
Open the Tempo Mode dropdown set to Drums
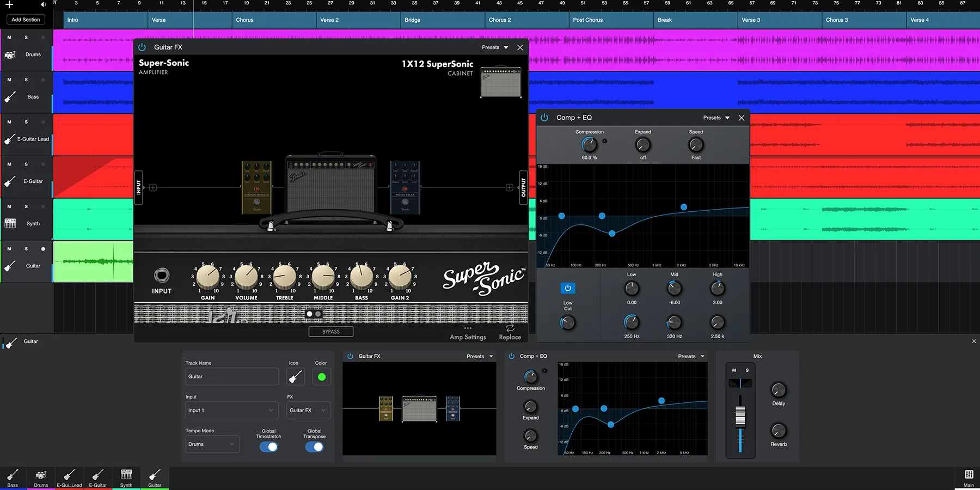click(212, 444)
